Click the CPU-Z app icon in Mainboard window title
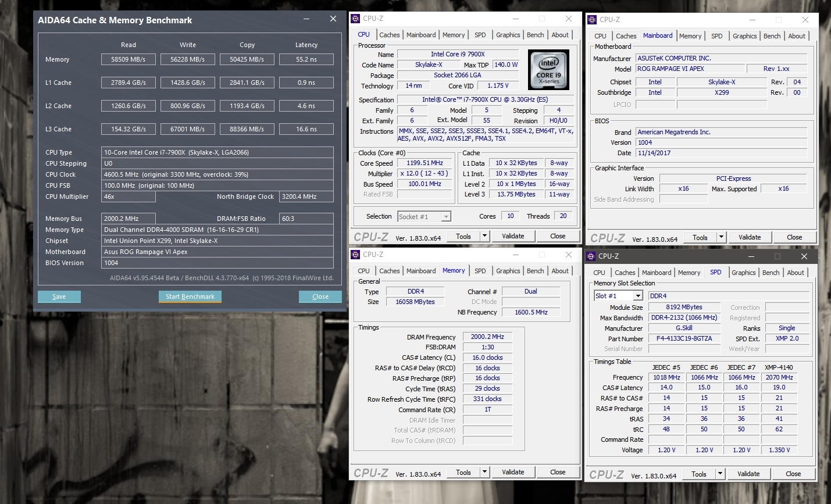Viewport: 831px width, 504px height. click(x=593, y=20)
